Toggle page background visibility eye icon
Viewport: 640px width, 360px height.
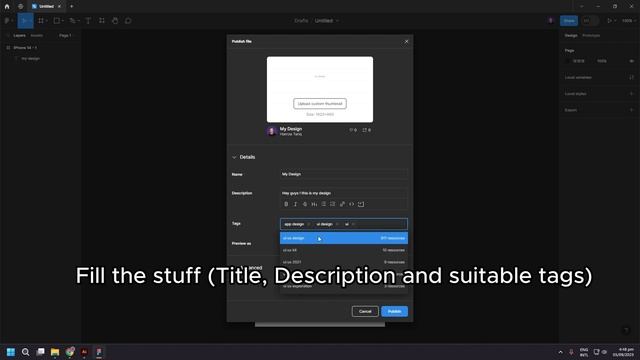pos(631,61)
